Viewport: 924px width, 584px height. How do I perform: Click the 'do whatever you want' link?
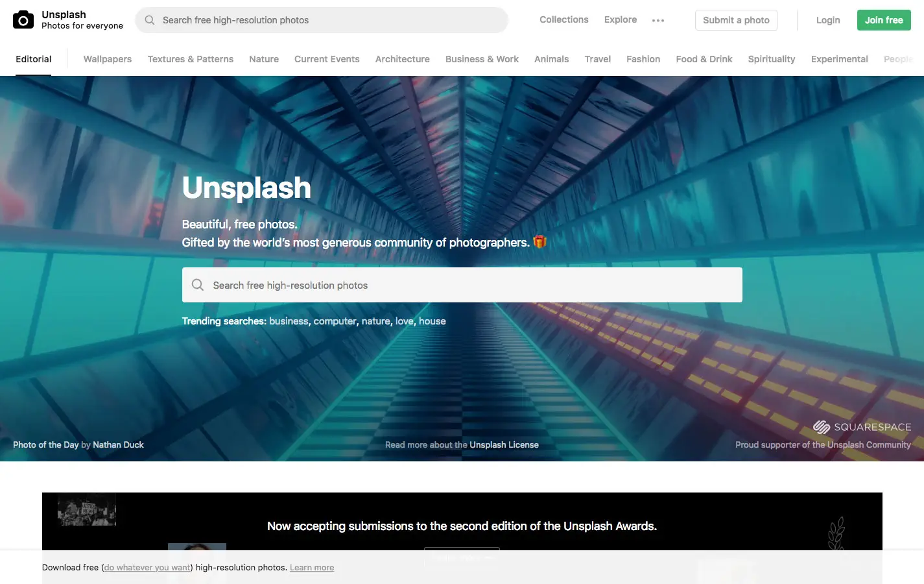coord(147,567)
